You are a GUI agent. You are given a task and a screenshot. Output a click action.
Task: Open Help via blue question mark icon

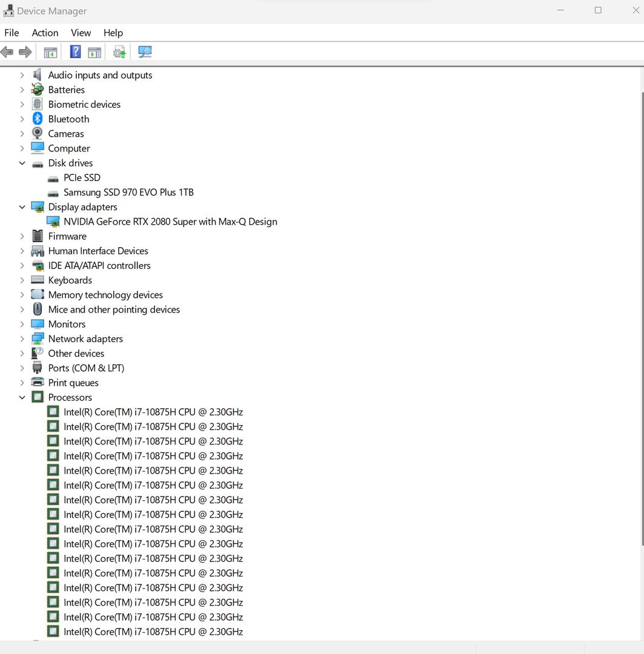pos(75,51)
